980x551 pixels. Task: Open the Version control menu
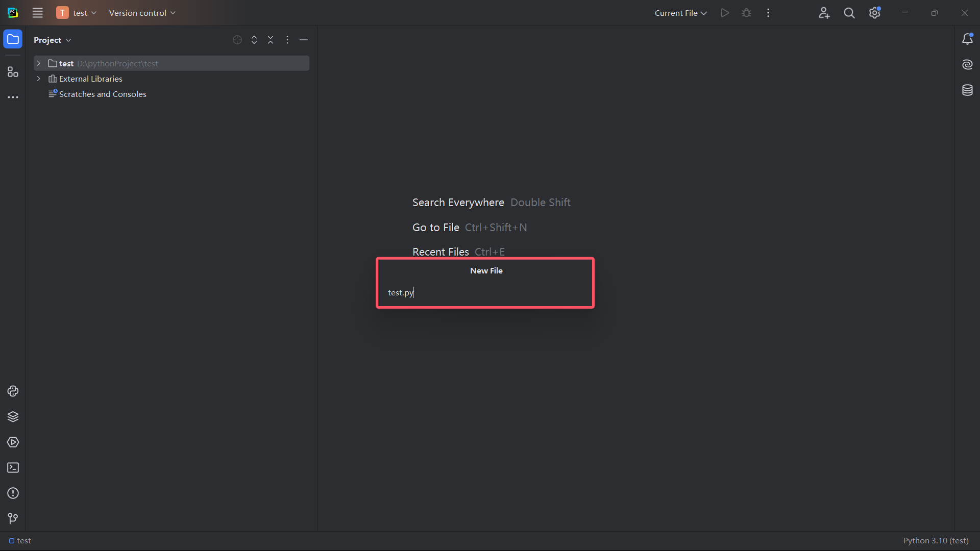pyautogui.click(x=142, y=13)
